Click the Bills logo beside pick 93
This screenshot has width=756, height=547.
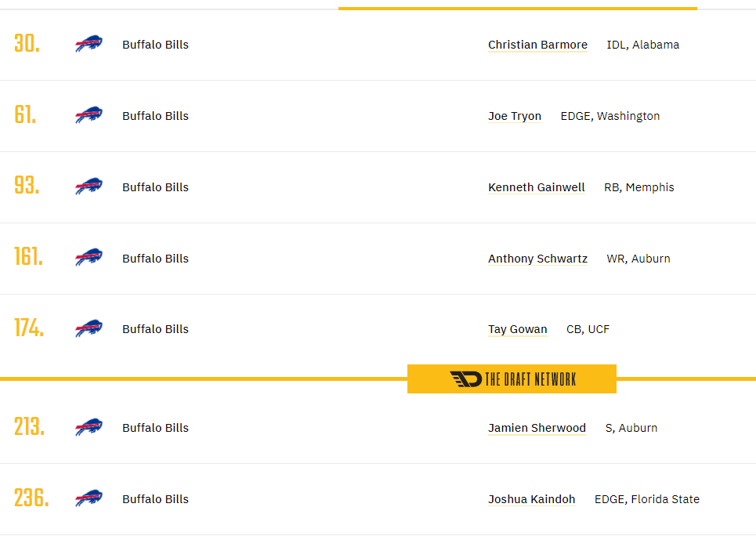(89, 187)
